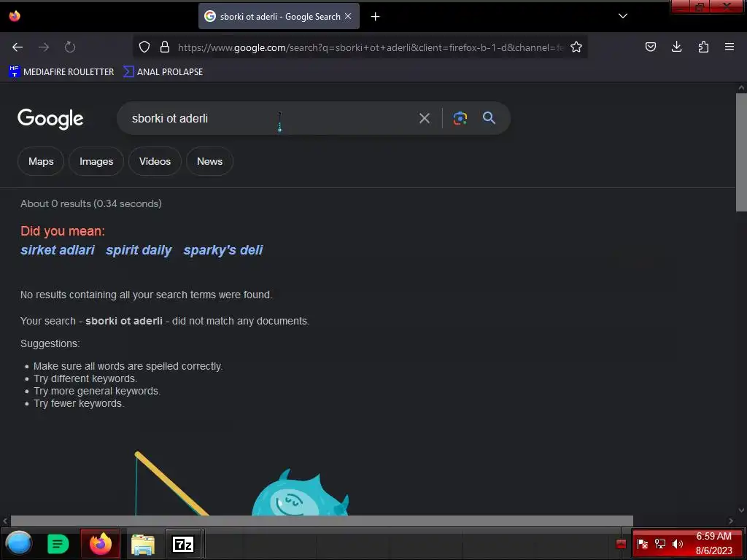Click the network tray icon
This screenshot has height=560, width=747.
coord(659,544)
